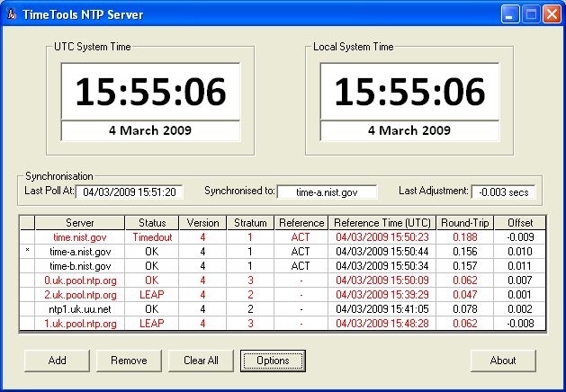The height and width of the screenshot is (392, 566).
Task: Select the 2.uk.pool.ntp.org server row
Action: [283, 295]
